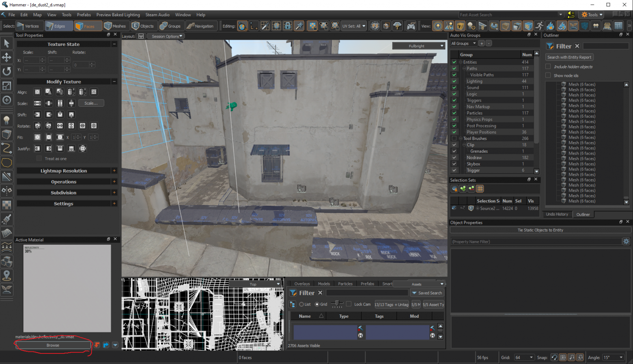Screen dimensions: 633x364
Task: Click the Scale... button
Action: pyautogui.click(x=91, y=103)
